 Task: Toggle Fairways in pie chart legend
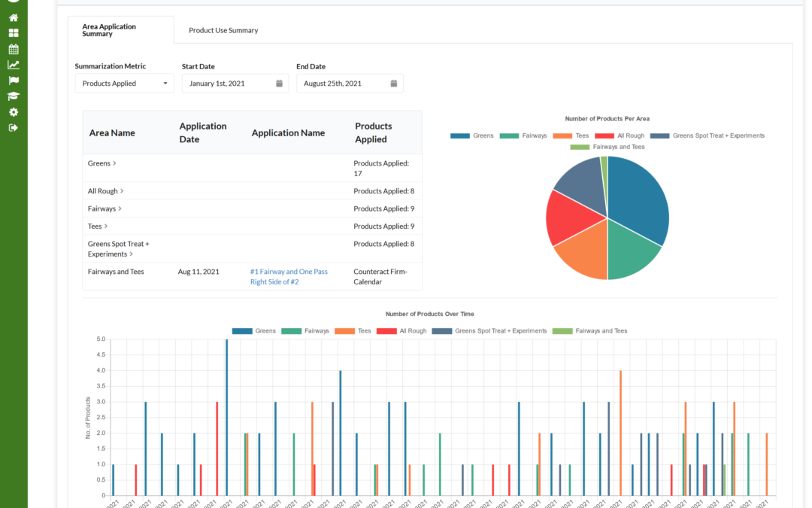coord(523,135)
